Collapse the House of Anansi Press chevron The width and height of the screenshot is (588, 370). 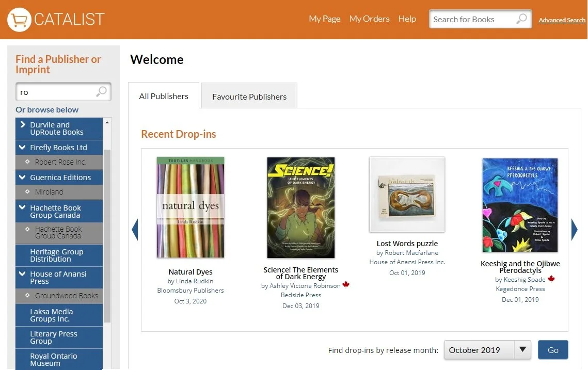(x=23, y=274)
